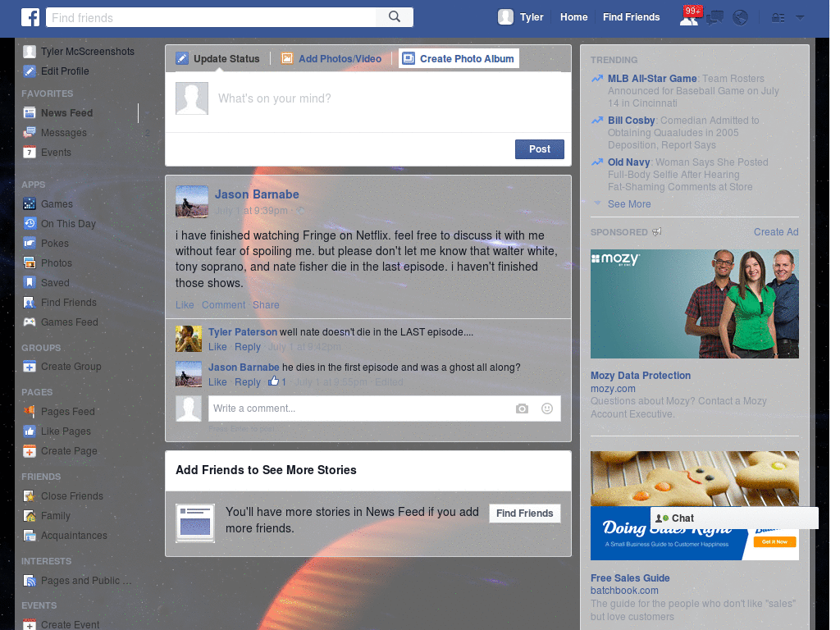
Task: Open Tyler profile link in top bar
Action: click(x=532, y=17)
